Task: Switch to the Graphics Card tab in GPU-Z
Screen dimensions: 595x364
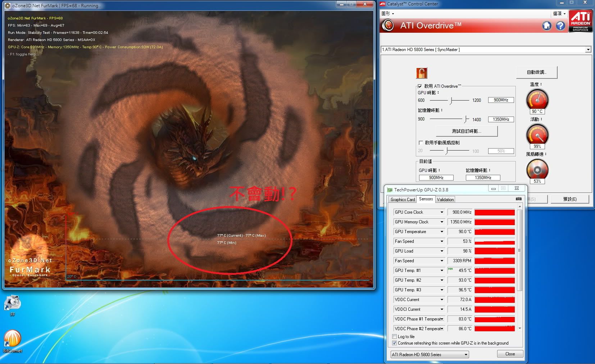Action: pyautogui.click(x=403, y=200)
